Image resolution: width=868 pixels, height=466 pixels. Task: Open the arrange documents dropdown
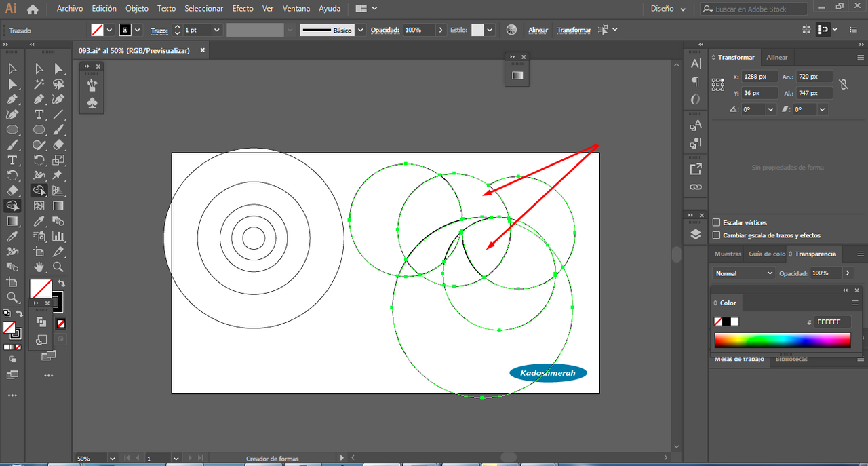point(366,9)
